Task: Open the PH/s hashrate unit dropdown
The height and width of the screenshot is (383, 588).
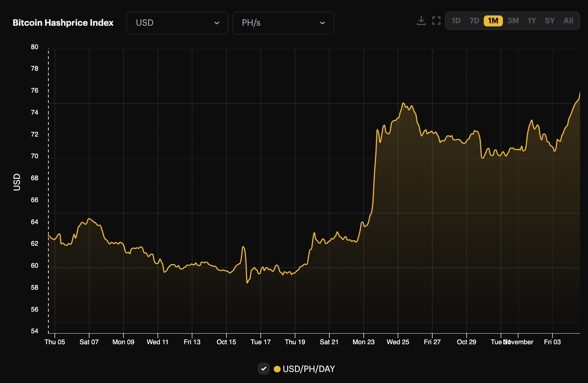Action: pos(283,23)
